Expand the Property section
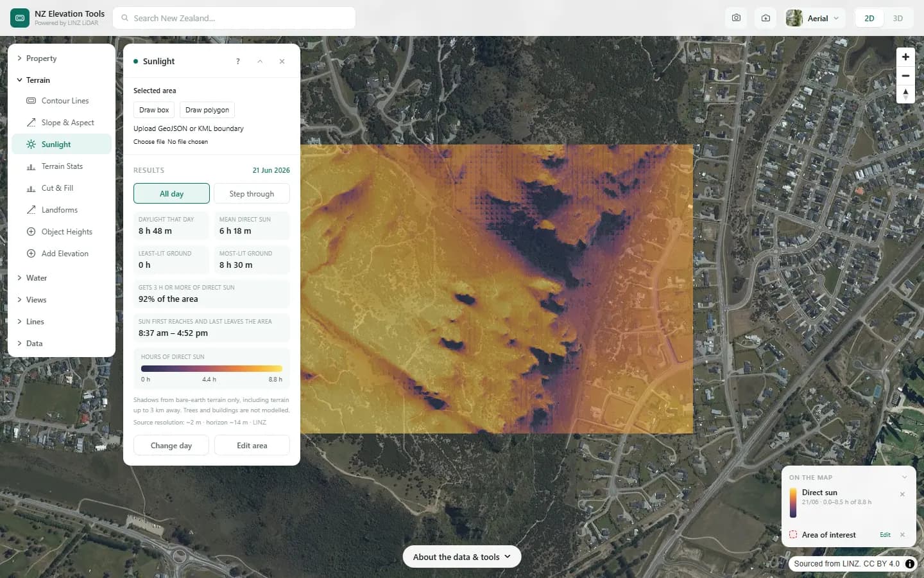The image size is (924, 578). point(62,58)
